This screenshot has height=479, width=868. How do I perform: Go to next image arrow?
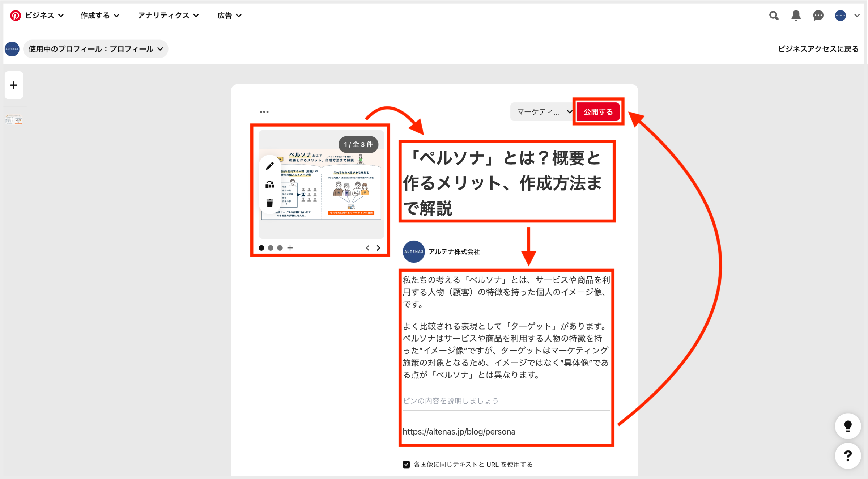click(x=378, y=248)
